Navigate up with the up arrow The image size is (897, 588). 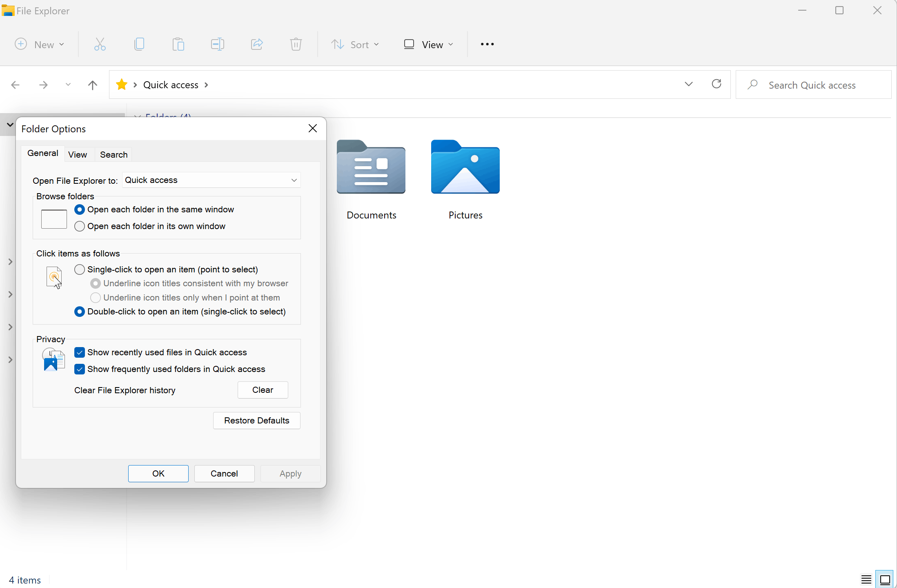click(93, 85)
